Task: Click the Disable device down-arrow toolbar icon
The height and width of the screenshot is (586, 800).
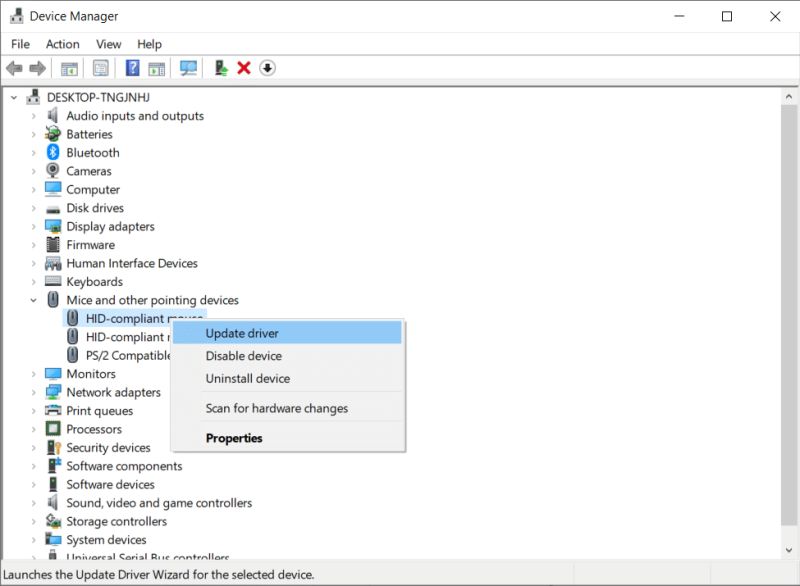Action: click(268, 67)
